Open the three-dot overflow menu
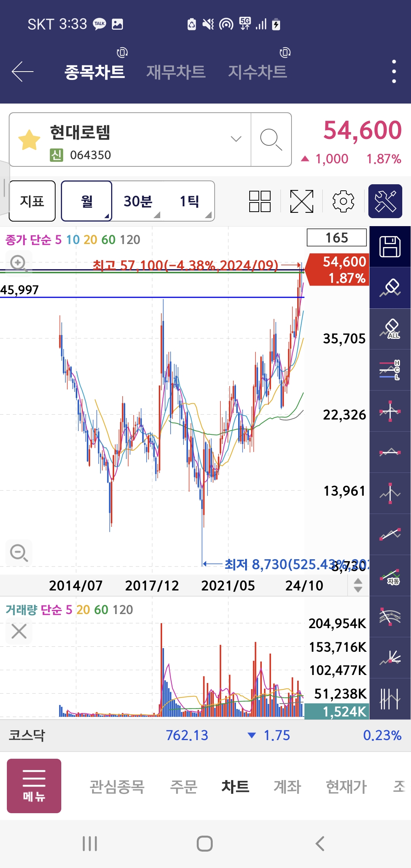Image resolution: width=411 pixels, height=868 pixels. click(394, 71)
